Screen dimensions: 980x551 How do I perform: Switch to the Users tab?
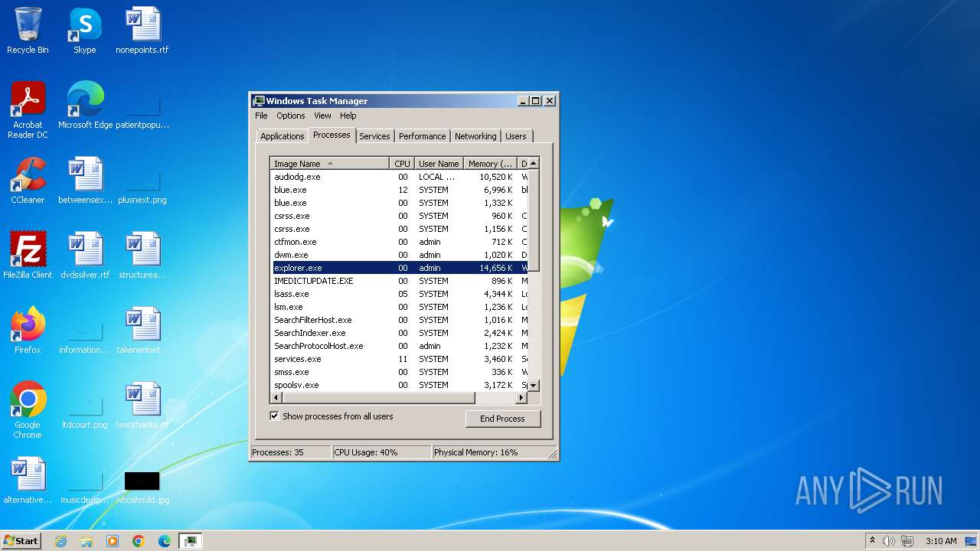(516, 136)
